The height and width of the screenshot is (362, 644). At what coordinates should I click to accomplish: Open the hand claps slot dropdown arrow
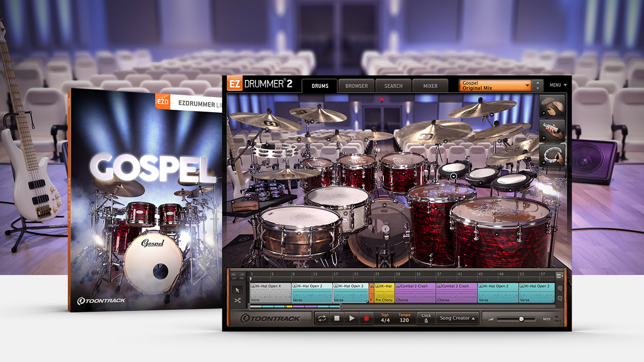tap(544, 114)
